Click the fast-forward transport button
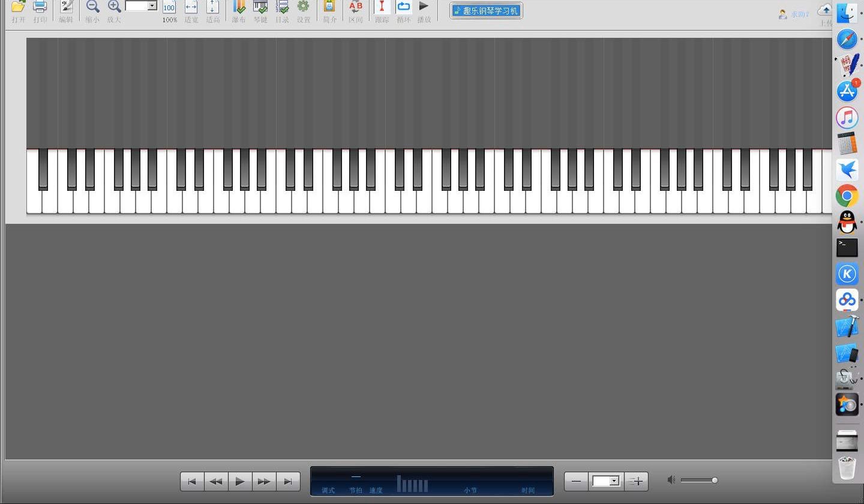 [264, 481]
